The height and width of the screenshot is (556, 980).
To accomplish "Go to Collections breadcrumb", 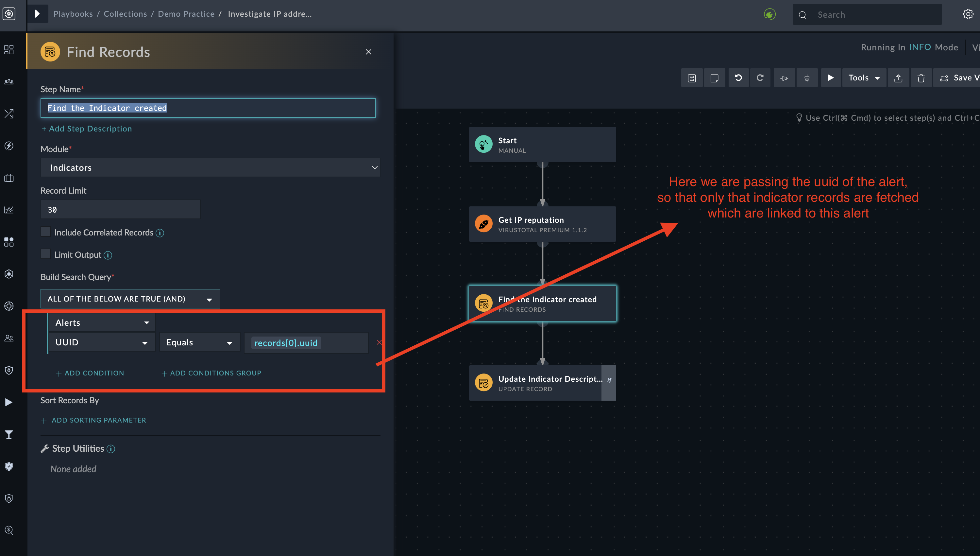I will pos(125,14).
